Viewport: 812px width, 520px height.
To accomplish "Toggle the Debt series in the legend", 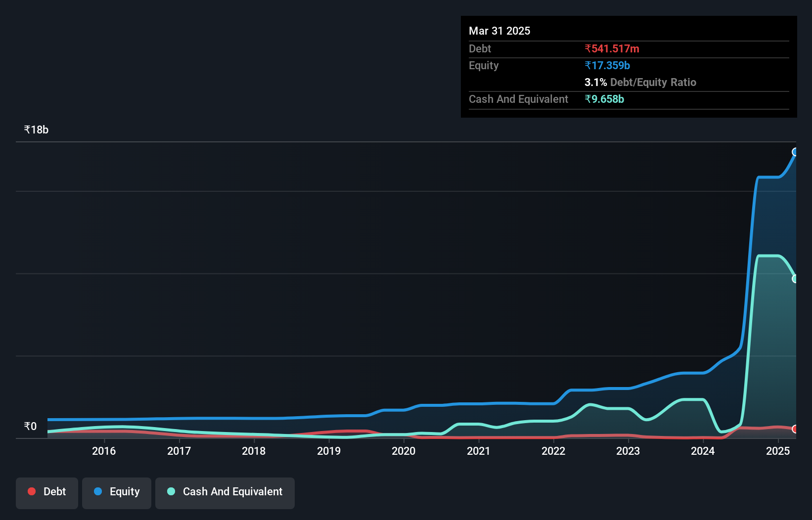I will tap(47, 493).
